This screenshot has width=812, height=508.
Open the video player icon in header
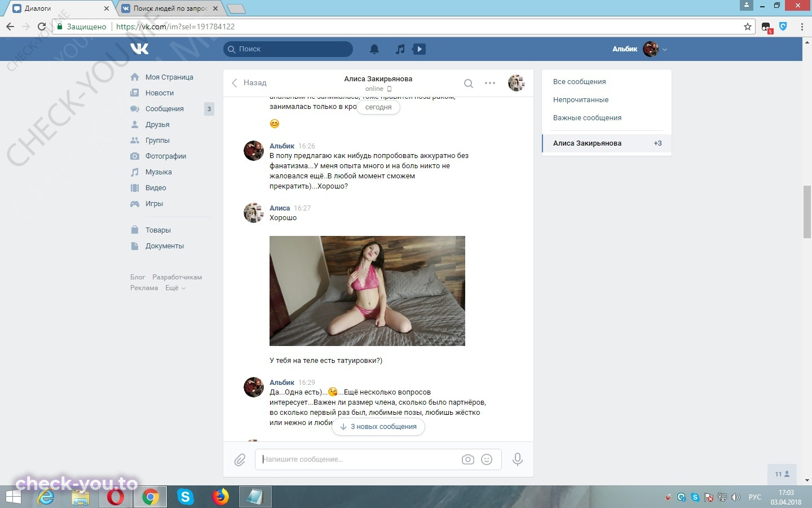coord(419,49)
